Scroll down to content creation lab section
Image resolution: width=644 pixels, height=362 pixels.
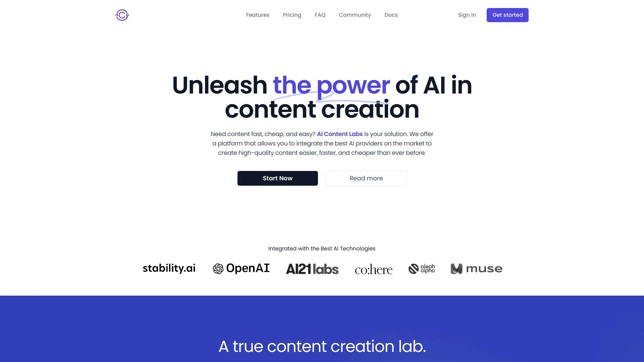coord(322,346)
